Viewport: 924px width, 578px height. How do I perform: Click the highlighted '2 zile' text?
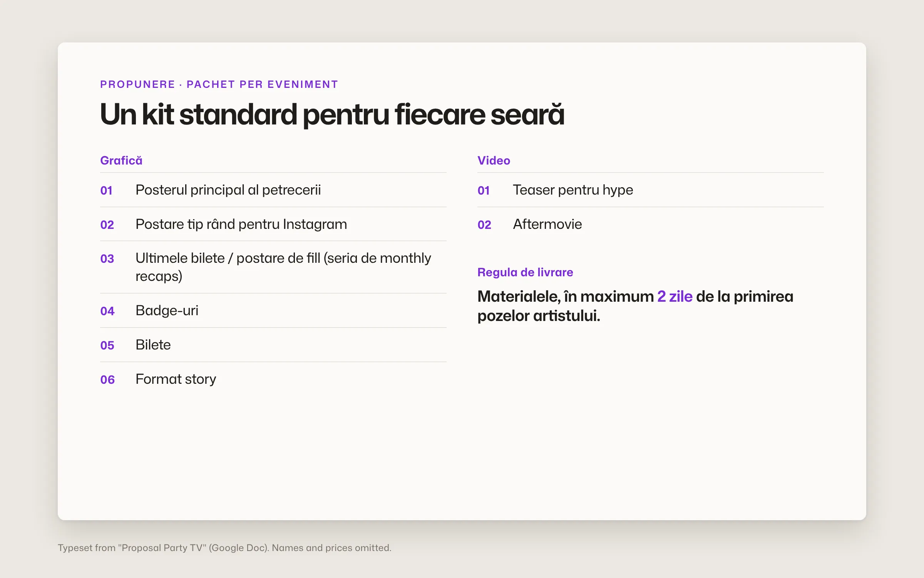675,296
